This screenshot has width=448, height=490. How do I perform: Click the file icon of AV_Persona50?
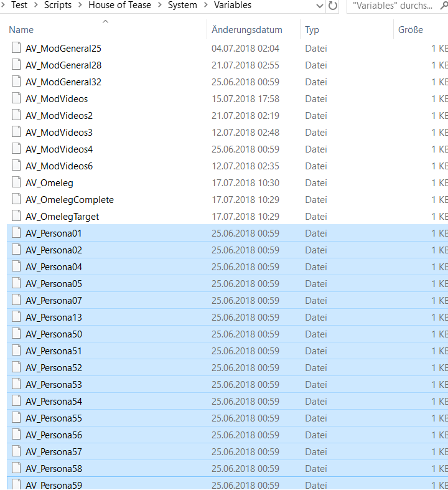16,334
